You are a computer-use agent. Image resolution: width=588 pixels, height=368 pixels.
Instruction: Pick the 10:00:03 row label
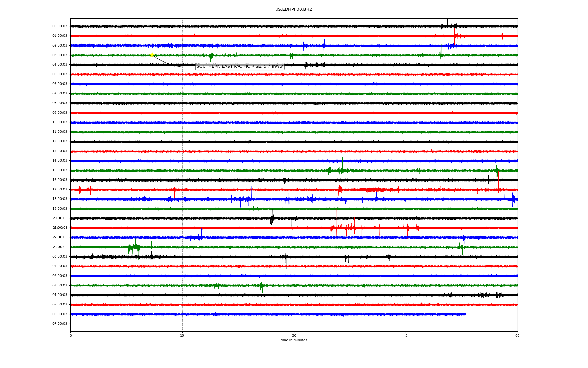pyautogui.click(x=60, y=122)
